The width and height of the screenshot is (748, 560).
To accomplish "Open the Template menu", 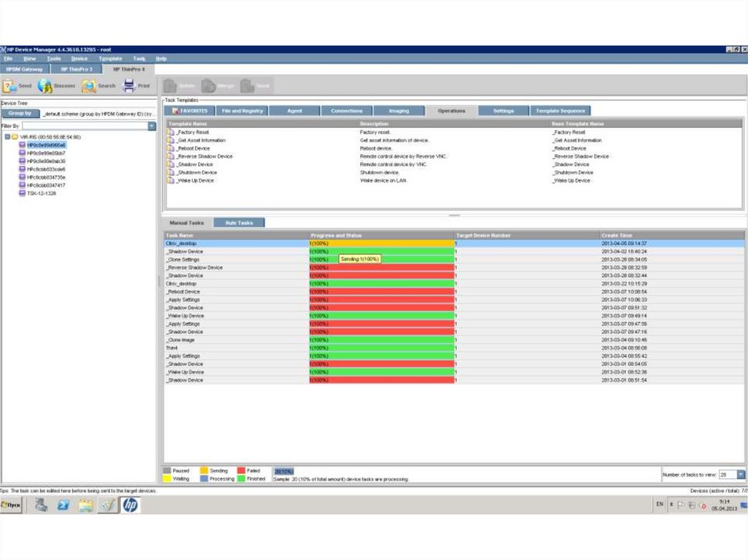I will coord(110,58).
